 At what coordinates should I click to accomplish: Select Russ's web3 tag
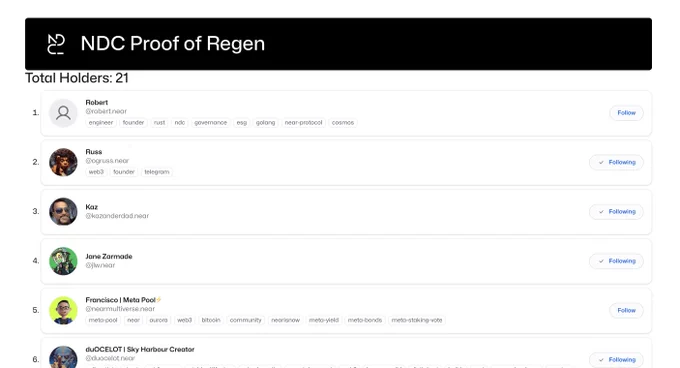pyautogui.click(x=96, y=172)
